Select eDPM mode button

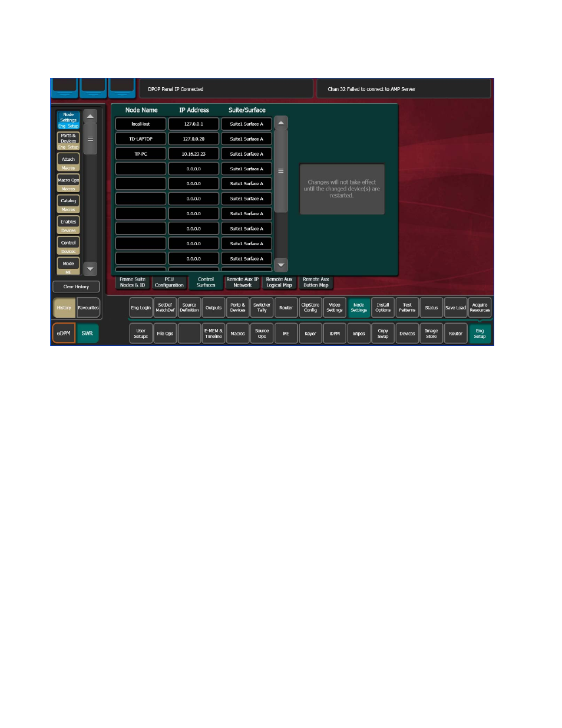pyautogui.click(x=64, y=333)
